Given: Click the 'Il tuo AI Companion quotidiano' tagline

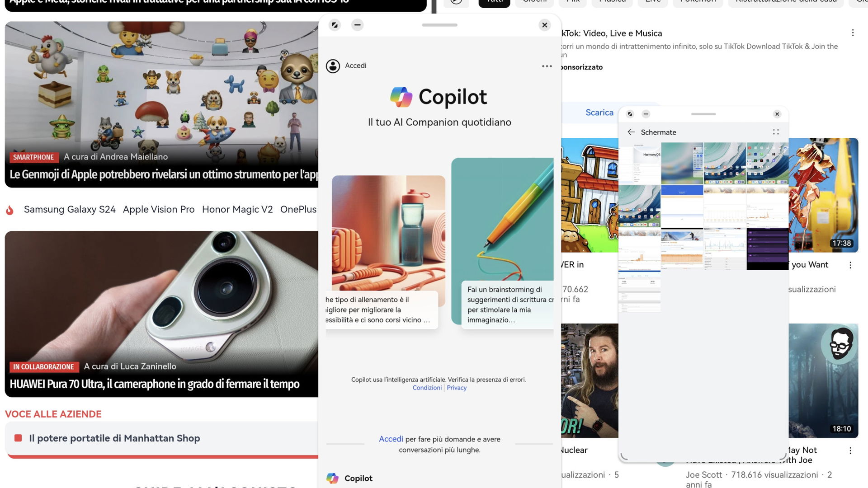Looking at the screenshot, I should click(x=439, y=122).
